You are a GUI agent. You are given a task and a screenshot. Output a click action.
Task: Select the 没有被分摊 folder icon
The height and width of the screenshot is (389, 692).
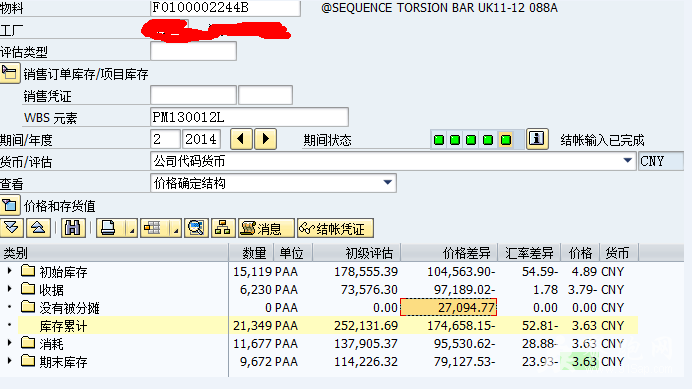click(x=28, y=306)
